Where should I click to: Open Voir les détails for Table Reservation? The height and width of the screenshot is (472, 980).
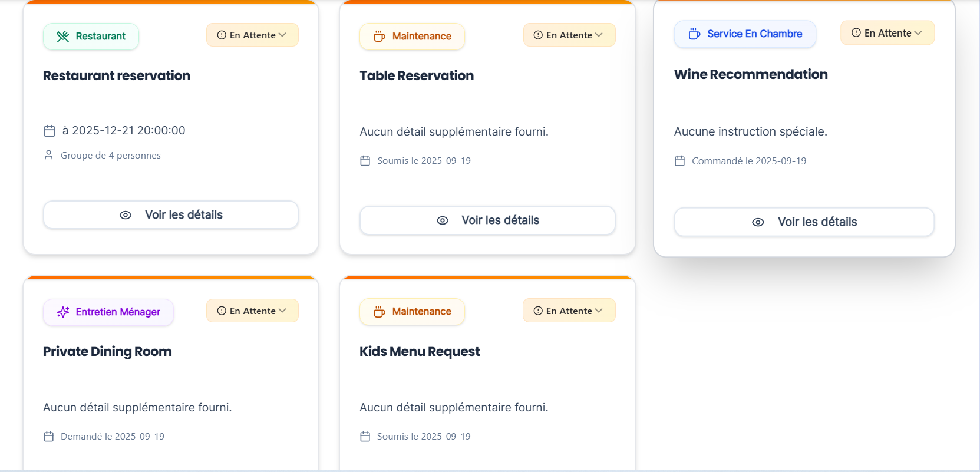(x=487, y=220)
